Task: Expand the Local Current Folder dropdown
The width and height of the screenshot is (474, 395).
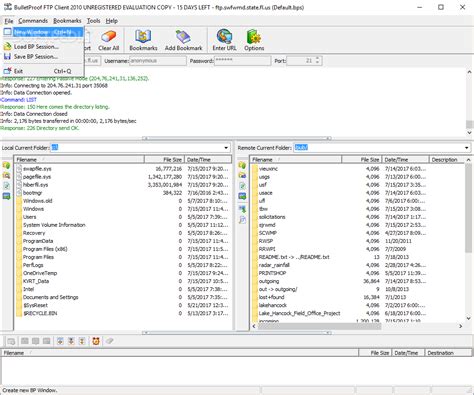Action: coord(226,148)
